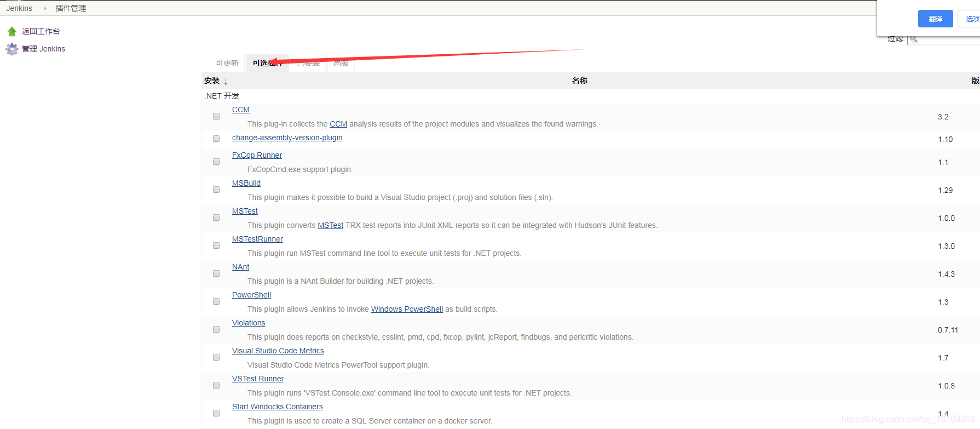The image size is (980, 429).
Task: Select the PowerShell plugin checkbox
Action: (216, 301)
